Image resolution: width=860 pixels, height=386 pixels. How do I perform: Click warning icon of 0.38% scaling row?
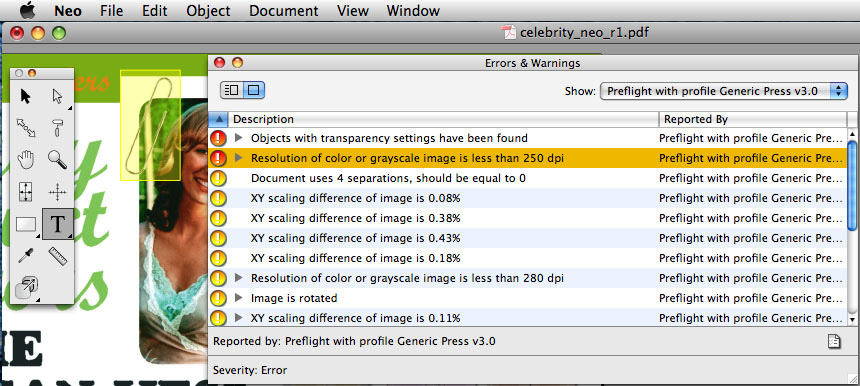pyautogui.click(x=218, y=218)
